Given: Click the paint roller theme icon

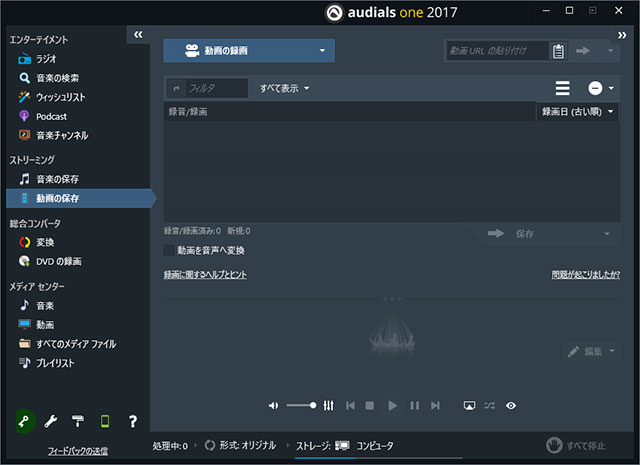Looking at the screenshot, I should click(x=78, y=421).
